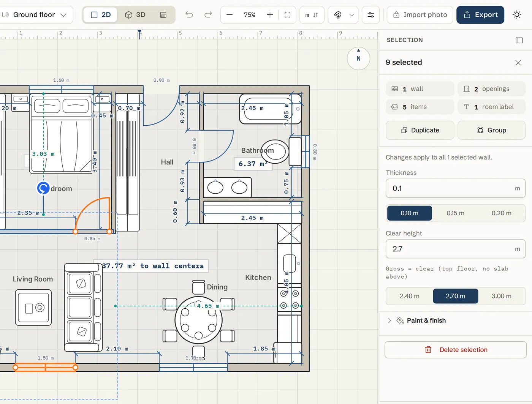This screenshot has width=532, height=404.
Task: Switch to 2D view
Action: point(101,15)
